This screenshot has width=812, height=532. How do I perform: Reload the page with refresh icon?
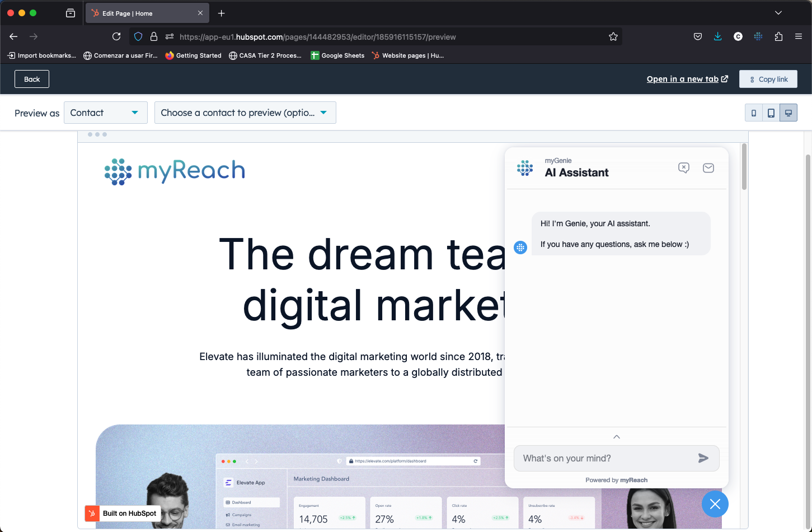coord(116,37)
